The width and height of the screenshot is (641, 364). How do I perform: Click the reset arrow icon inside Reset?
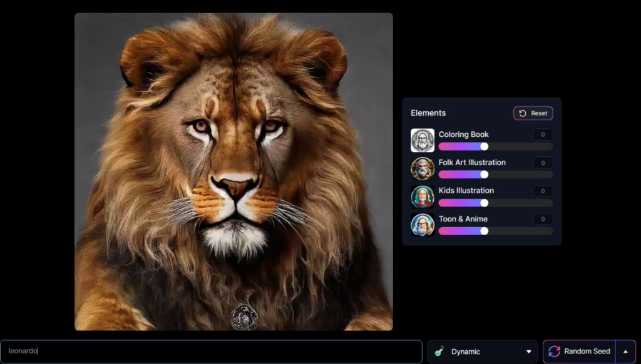(523, 113)
